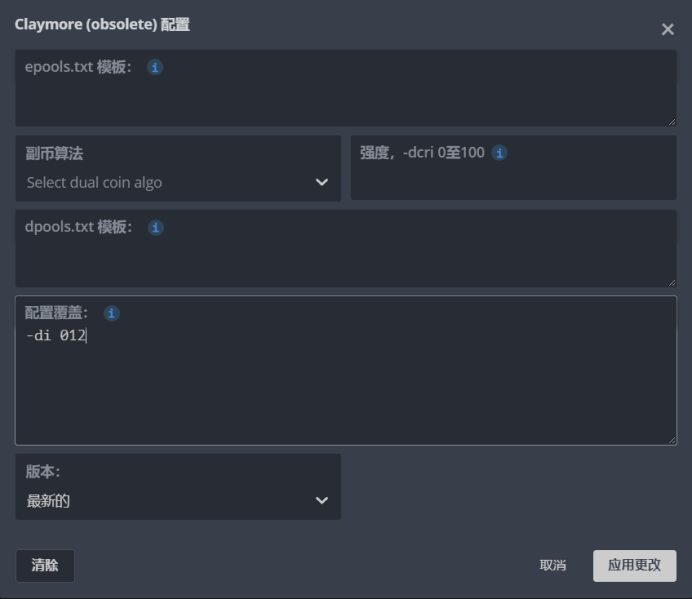Click chevron arrow of 最新的 version selector
Screen dimensions: 692x599
[x=322, y=500]
